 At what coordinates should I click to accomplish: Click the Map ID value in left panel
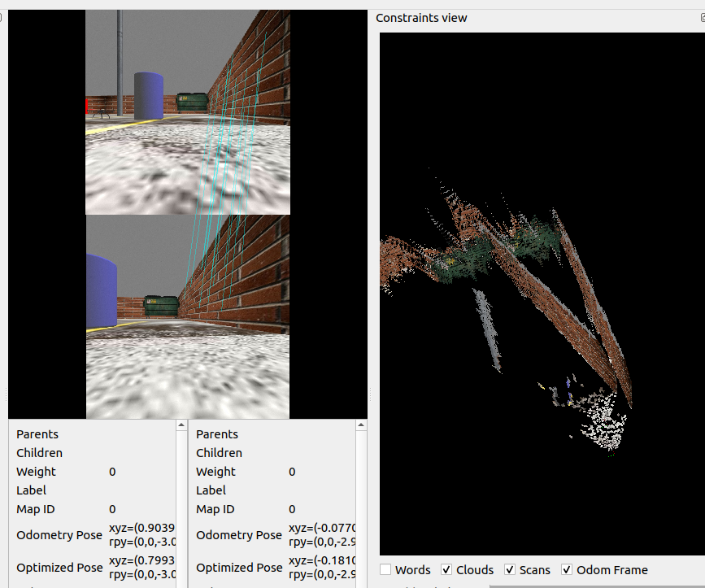[112, 509]
